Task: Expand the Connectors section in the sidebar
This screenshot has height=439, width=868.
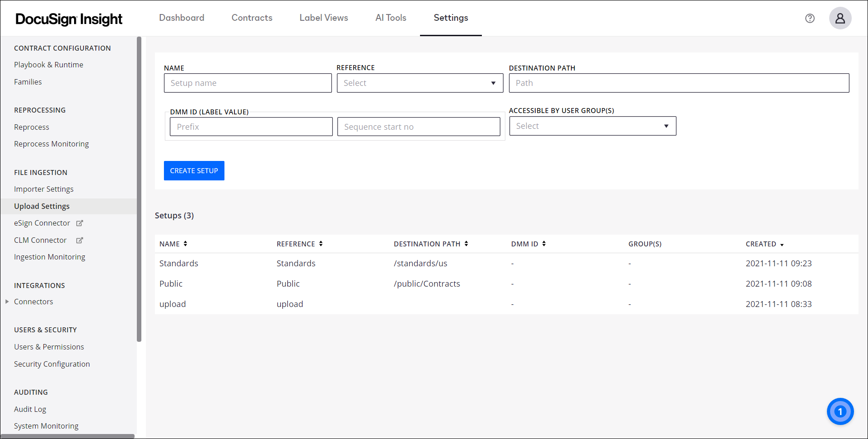Action: (6, 302)
